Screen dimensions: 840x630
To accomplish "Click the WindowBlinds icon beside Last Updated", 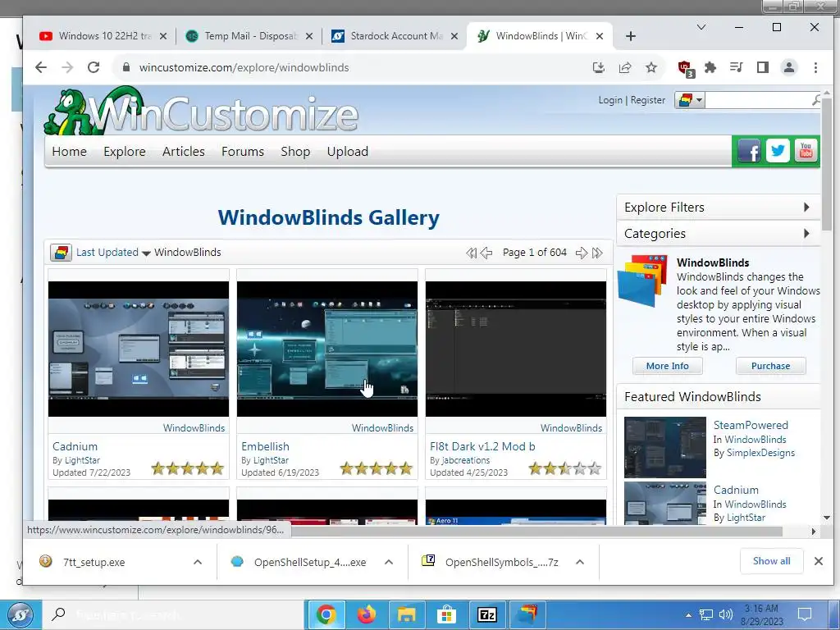I will 61,253.
